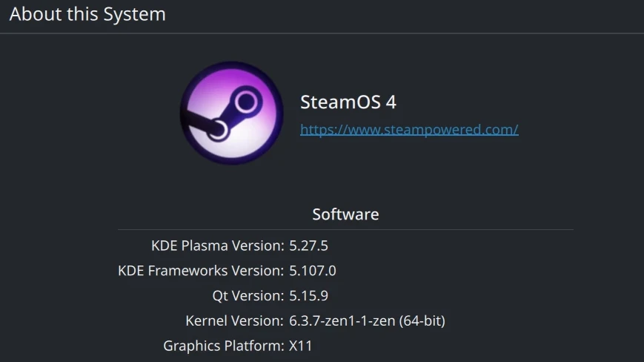Click the Software section header
644x362 pixels.
coord(345,214)
